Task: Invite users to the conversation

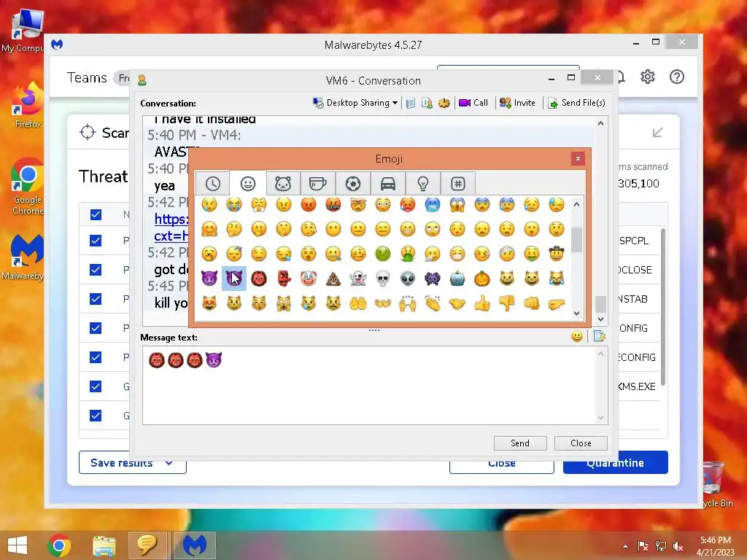Action: 517,103
